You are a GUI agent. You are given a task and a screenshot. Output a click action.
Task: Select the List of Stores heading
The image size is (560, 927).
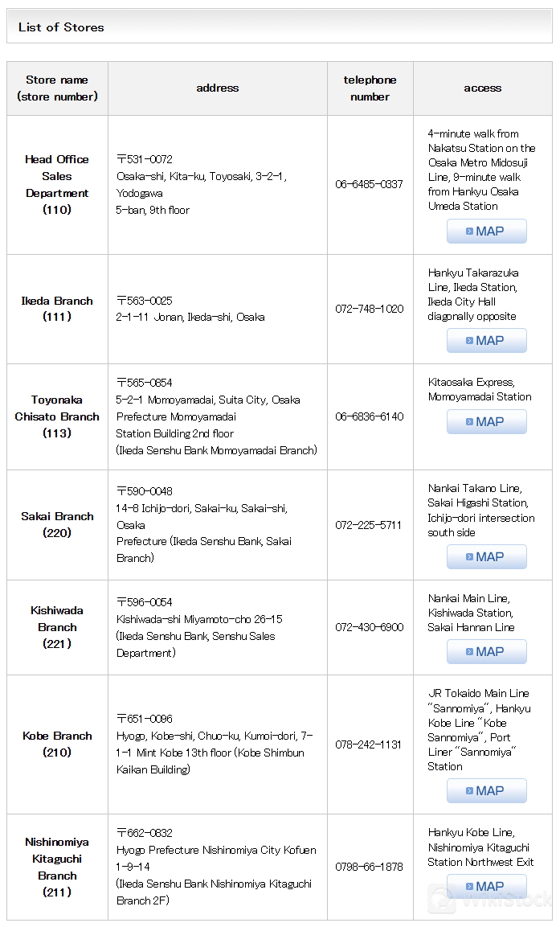click(61, 27)
